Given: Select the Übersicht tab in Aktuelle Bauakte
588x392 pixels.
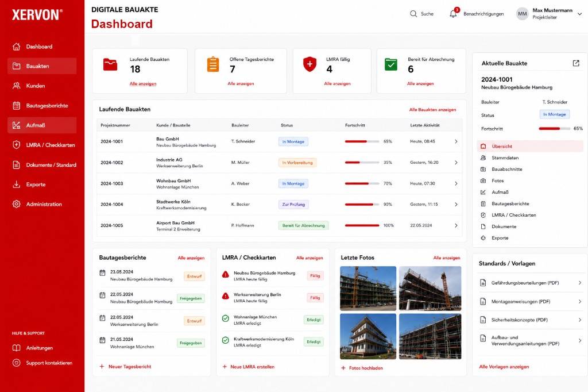Looking at the screenshot, I should (530, 147).
